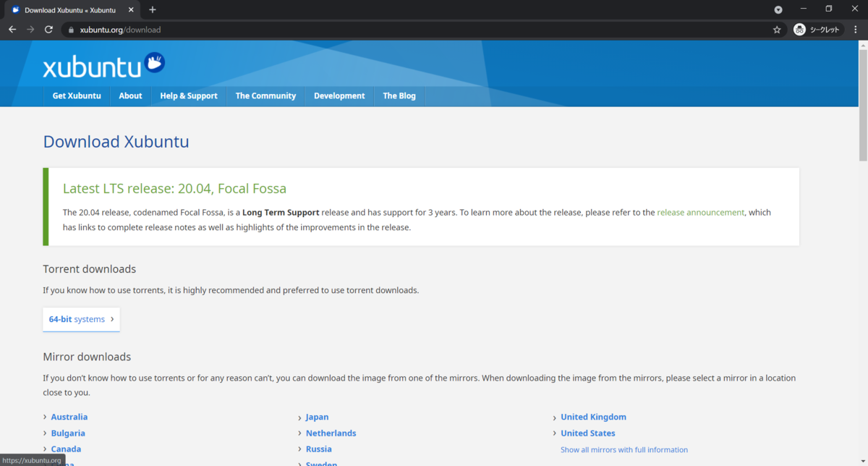Bookmark this page with the star icon
The height and width of the screenshot is (466, 868).
point(777,30)
